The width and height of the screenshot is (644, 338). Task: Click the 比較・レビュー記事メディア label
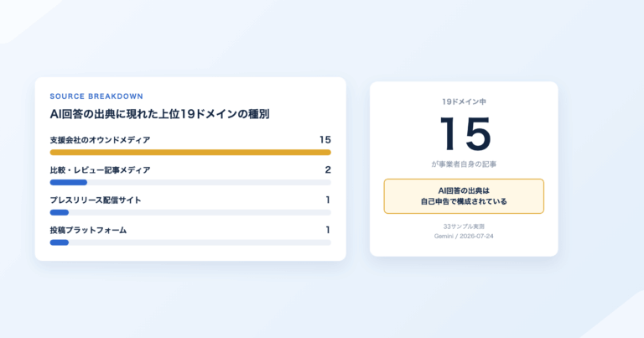click(101, 170)
